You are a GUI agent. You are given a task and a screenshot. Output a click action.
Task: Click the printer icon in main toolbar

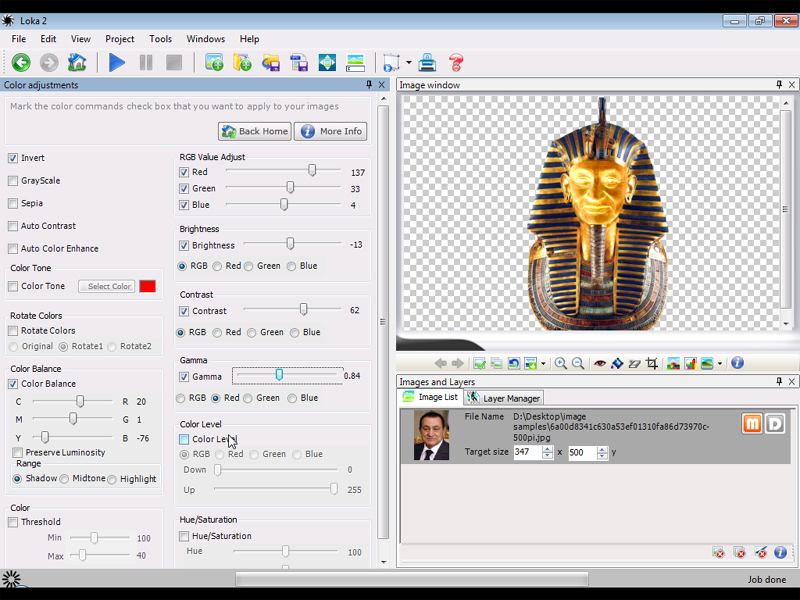point(427,63)
